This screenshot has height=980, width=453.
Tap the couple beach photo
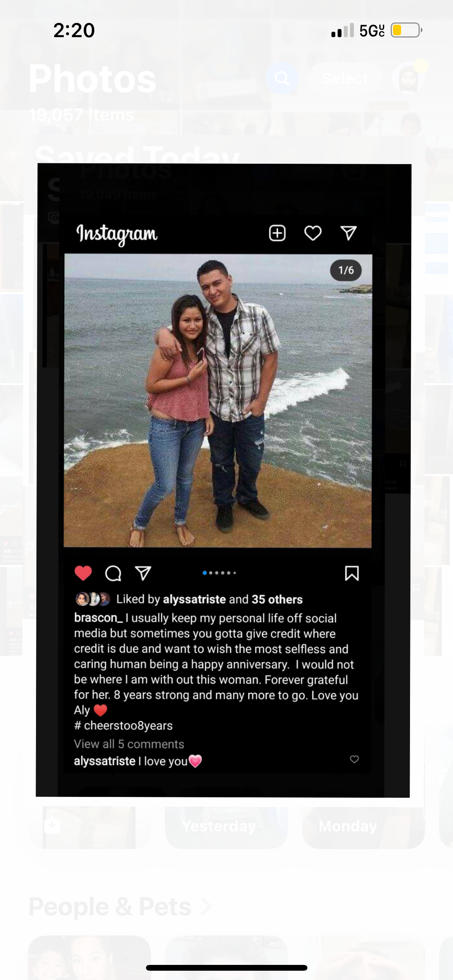tap(218, 401)
